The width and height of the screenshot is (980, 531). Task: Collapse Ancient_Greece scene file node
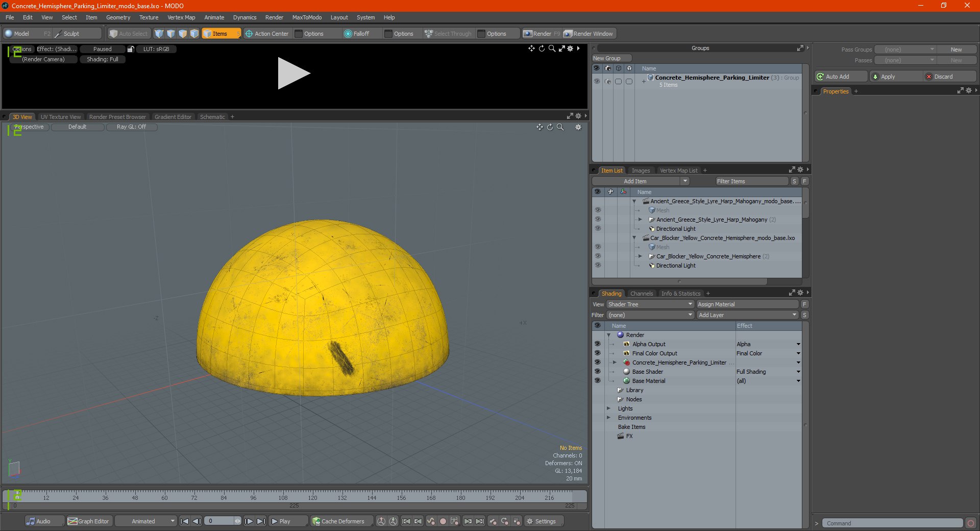pyautogui.click(x=634, y=201)
